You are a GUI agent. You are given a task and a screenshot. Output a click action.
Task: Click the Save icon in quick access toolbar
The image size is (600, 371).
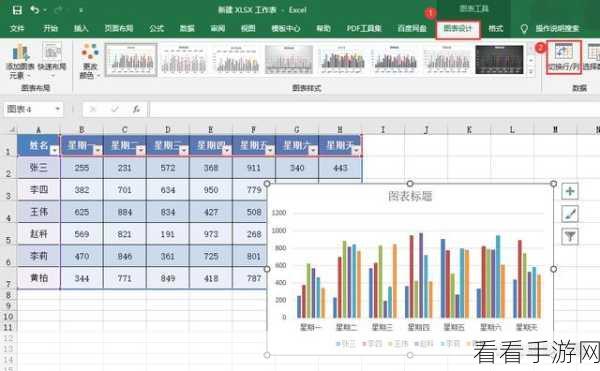pos(17,10)
